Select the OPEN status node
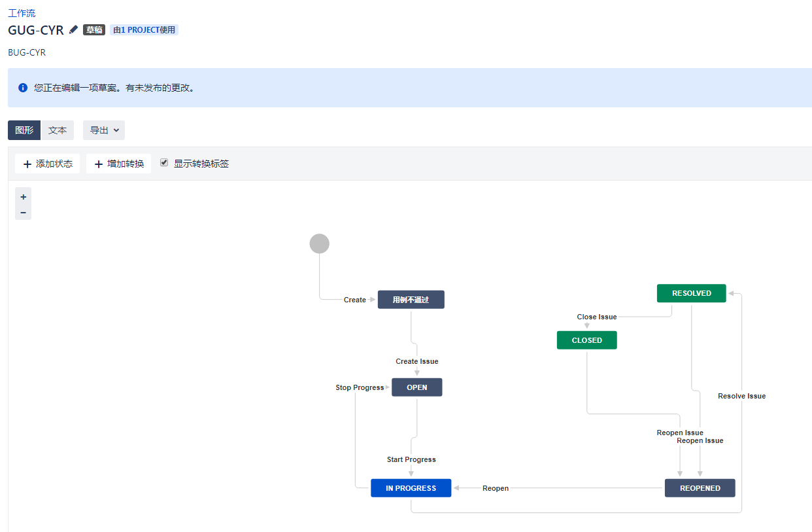The height and width of the screenshot is (532, 812). pyautogui.click(x=416, y=387)
